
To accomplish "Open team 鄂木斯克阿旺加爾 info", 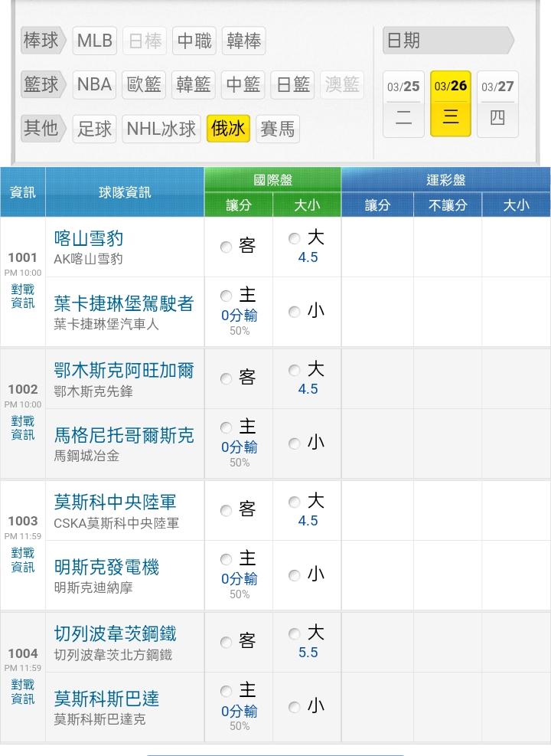I will pyautogui.click(x=124, y=370).
